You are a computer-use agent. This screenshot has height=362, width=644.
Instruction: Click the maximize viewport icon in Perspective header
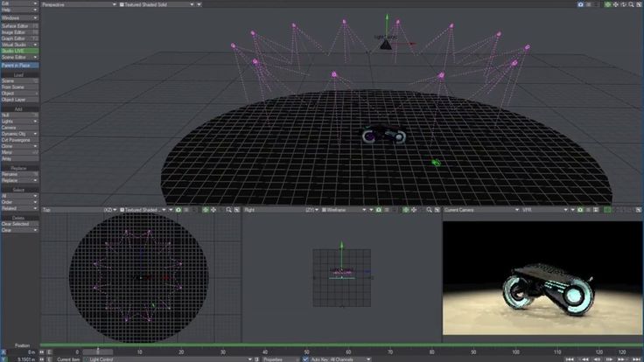click(639, 4)
